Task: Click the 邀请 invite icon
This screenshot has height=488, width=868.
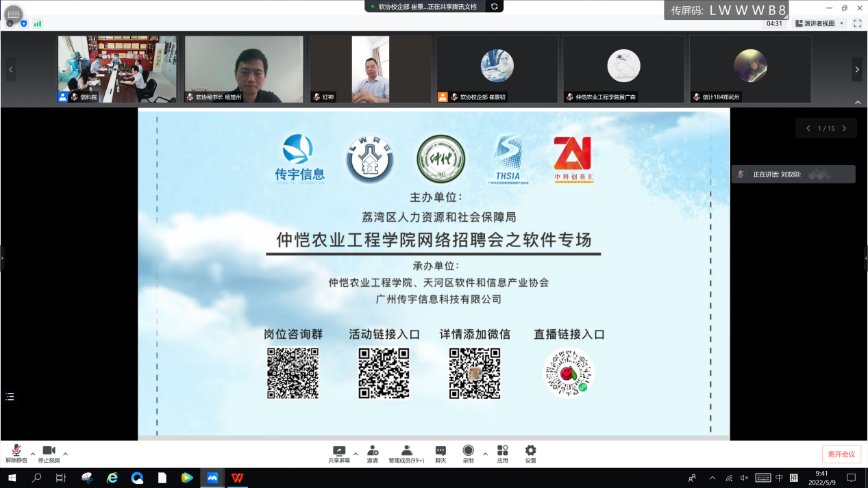Action: pyautogui.click(x=373, y=453)
